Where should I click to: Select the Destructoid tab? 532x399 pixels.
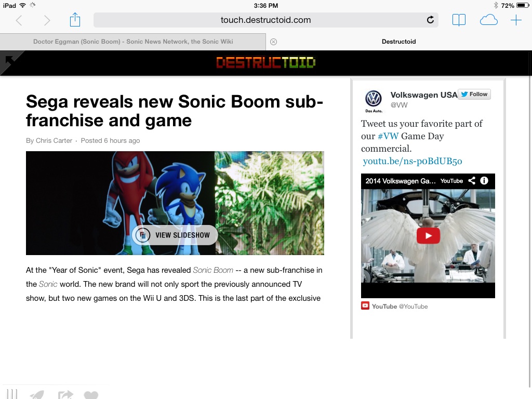[398, 42]
